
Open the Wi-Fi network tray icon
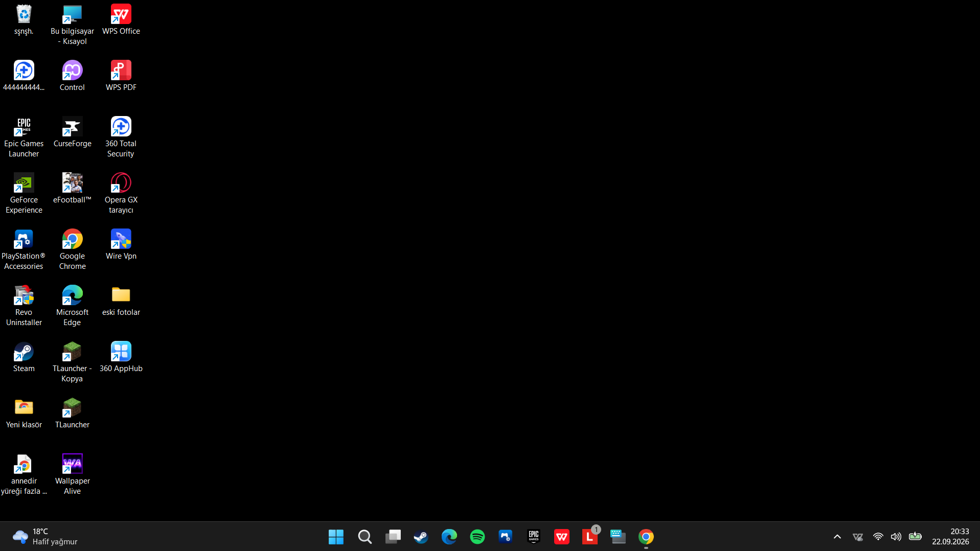tap(878, 537)
